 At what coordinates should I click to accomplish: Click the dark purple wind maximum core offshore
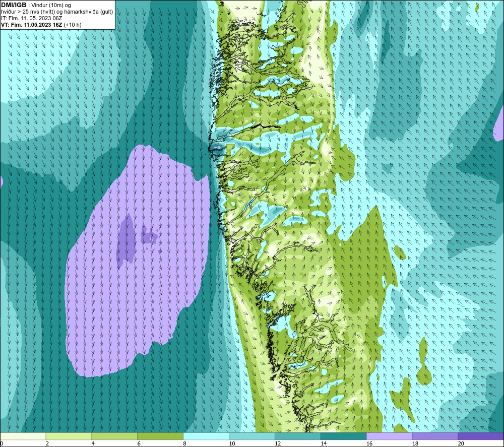click(x=125, y=240)
